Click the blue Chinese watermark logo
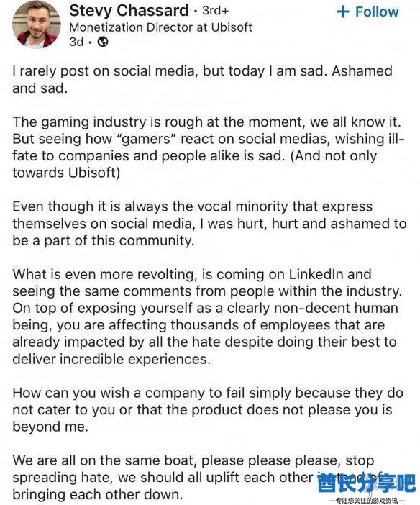 point(367,483)
